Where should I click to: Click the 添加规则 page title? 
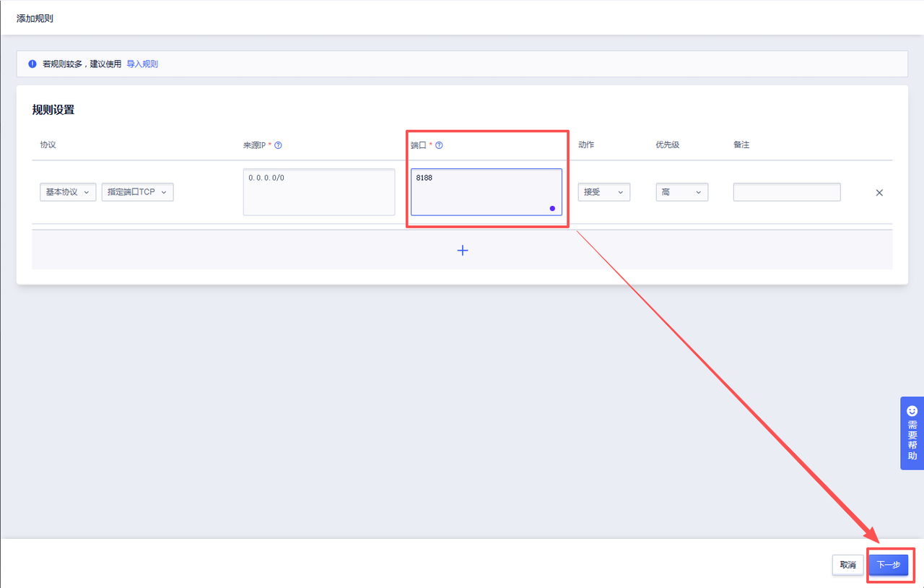click(x=35, y=18)
